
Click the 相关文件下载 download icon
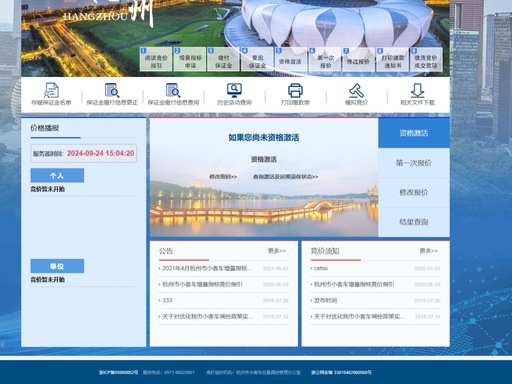pos(417,90)
